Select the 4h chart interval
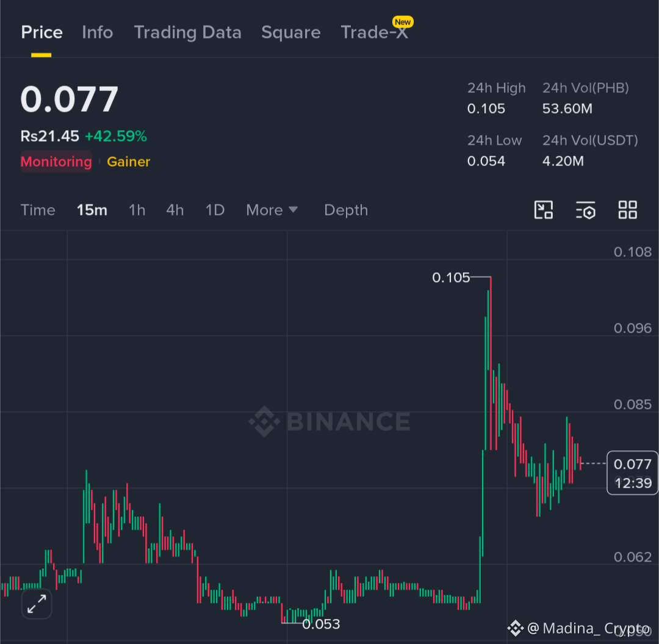Screen dimensions: 659x644 (x=175, y=210)
